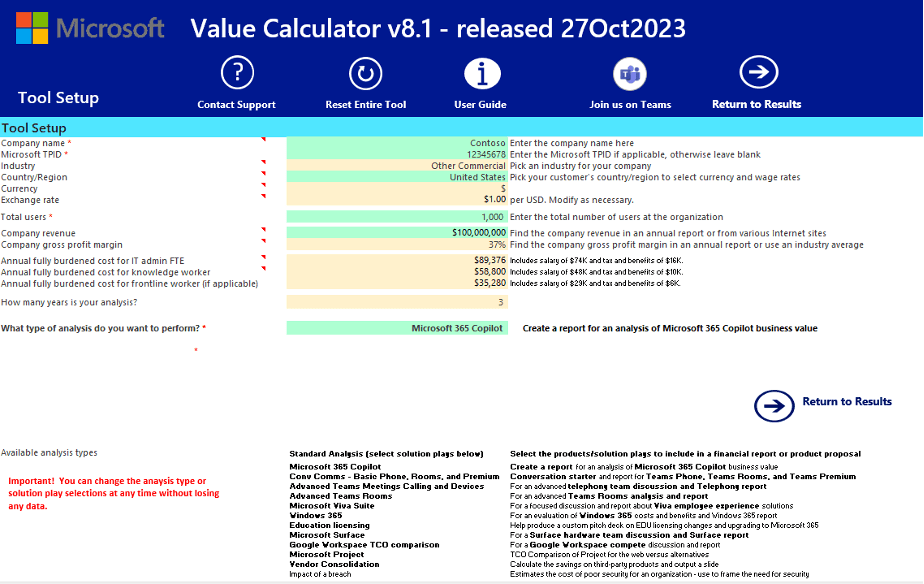Select the Microsoft TPID field 12345678
The height and width of the screenshot is (584, 924).
397,154
